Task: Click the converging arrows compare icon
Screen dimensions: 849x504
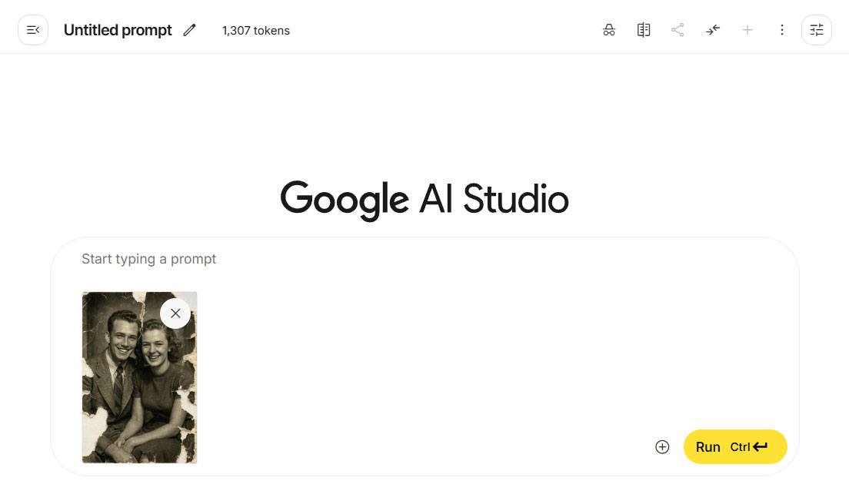Action: [713, 30]
